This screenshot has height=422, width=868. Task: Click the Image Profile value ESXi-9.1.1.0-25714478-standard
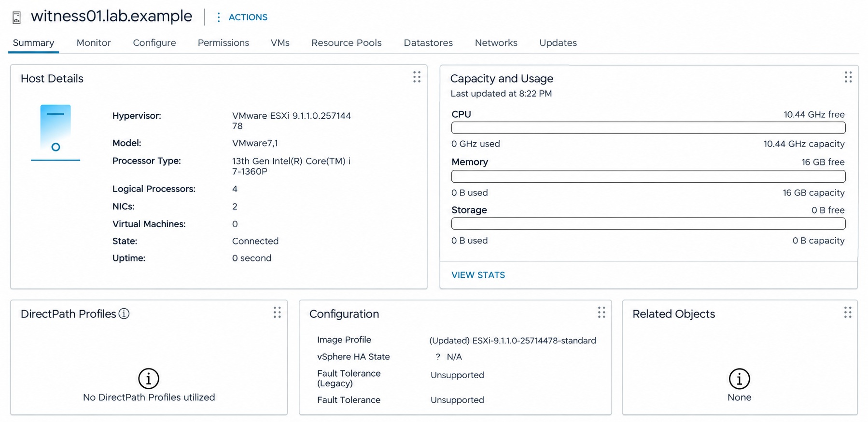click(512, 340)
